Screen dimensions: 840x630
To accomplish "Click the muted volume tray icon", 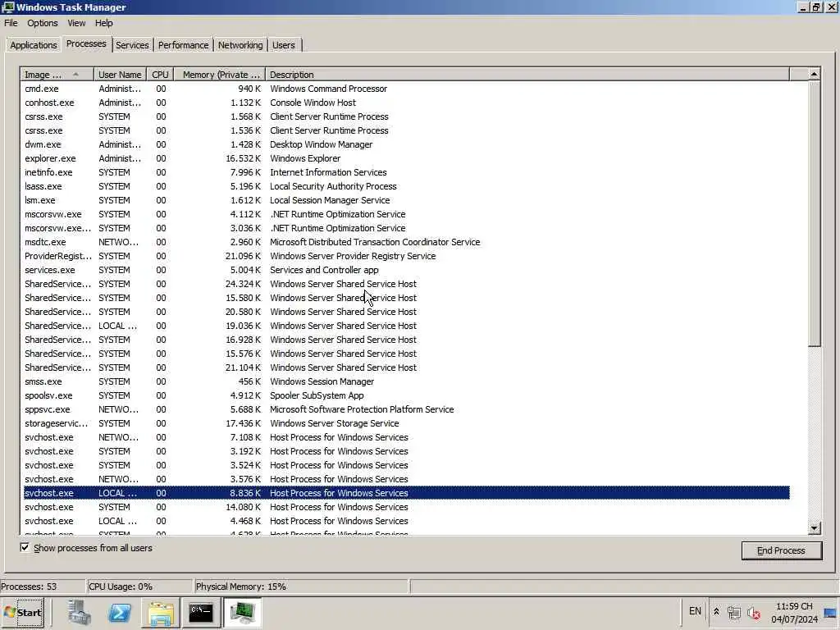I will pos(754,612).
